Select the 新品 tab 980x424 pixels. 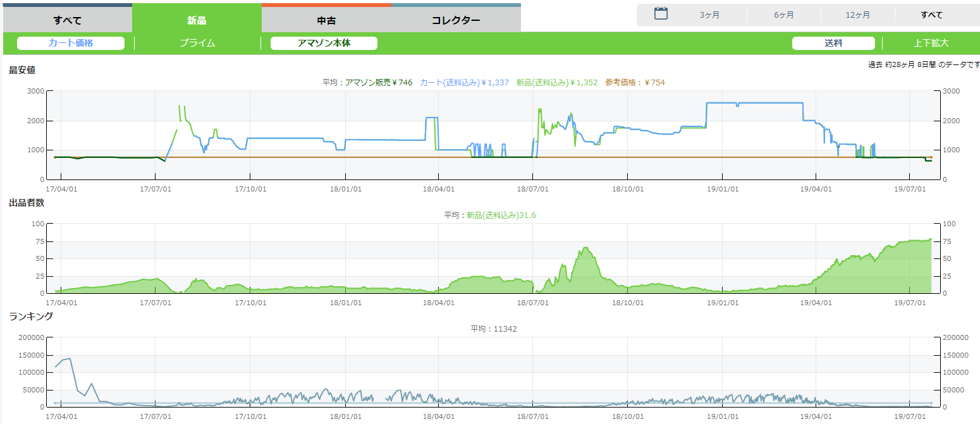(x=197, y=20)
